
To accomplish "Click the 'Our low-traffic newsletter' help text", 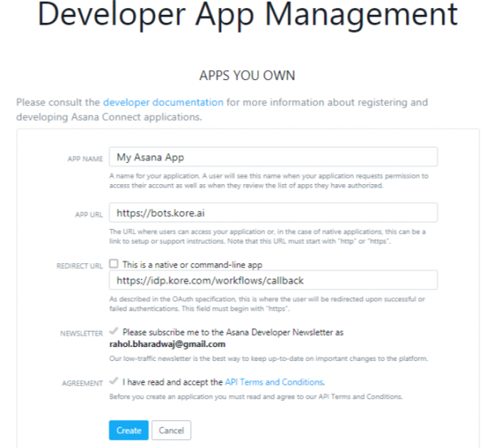I will [x=268, y=358].
